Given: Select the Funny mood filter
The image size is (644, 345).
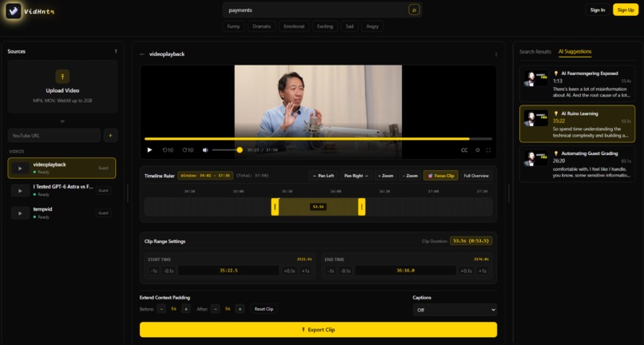Looking at the screenshot, I should pos(233,26).
